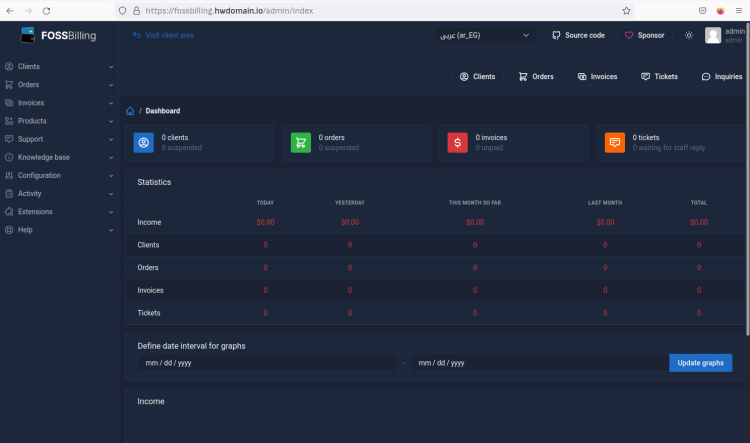Click the green orders cart icon
This screenshot has width=750, height=443.
(x=301, y=143)
